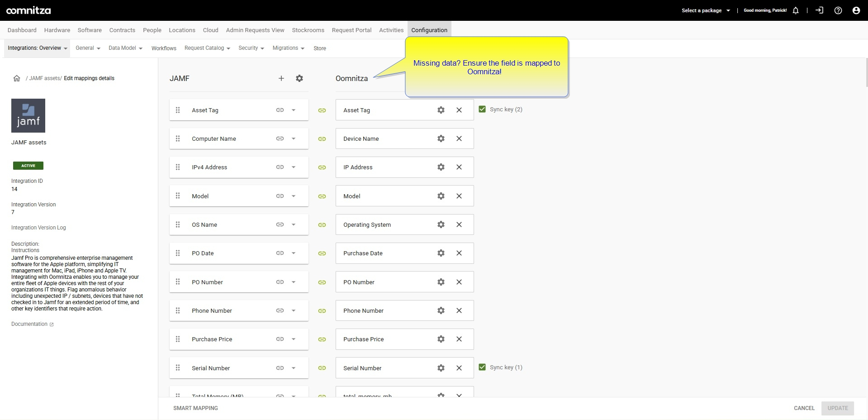Open help question mark icon
The image size is (868, 420).
pyautogui.click(x=838, y=10)
